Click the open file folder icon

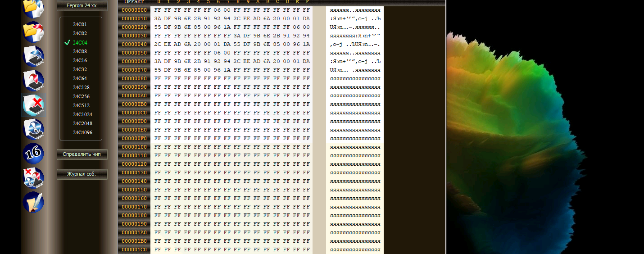coord(33,6)
